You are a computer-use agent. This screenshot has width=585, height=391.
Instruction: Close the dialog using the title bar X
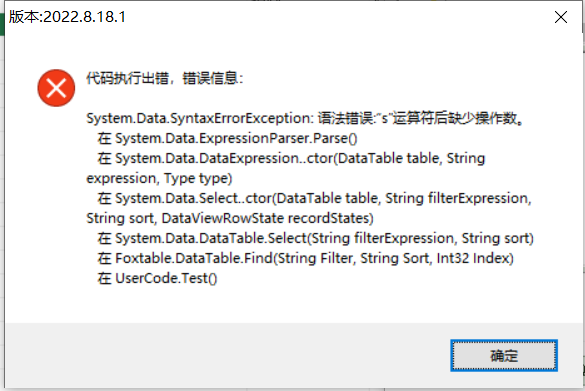pyautogui.click(x=561, y=17)
